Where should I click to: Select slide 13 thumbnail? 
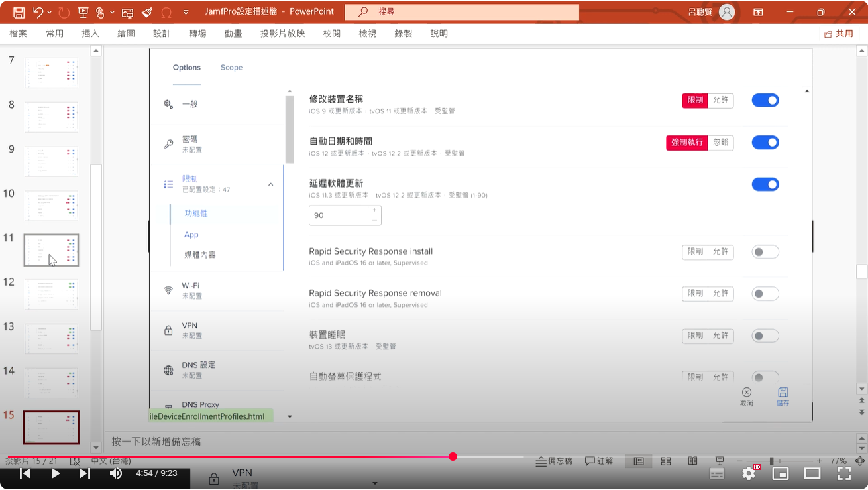[x=51, y=339]
